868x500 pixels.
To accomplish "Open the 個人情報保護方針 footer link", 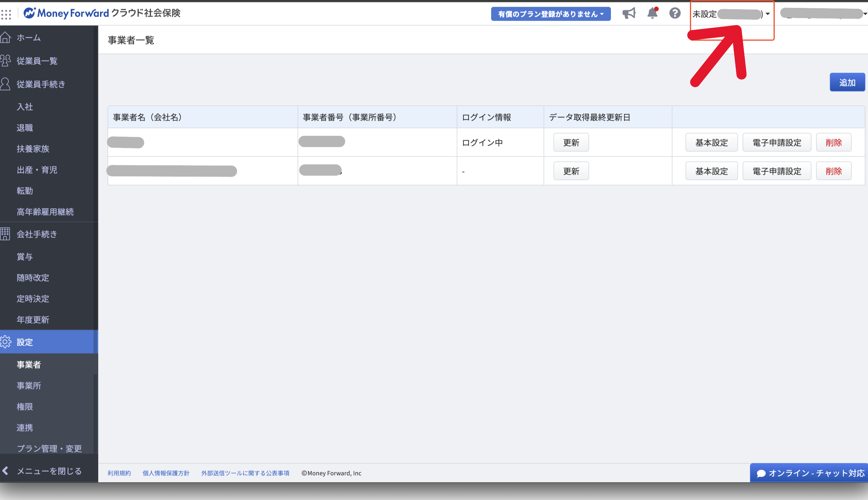I will 166,473.
